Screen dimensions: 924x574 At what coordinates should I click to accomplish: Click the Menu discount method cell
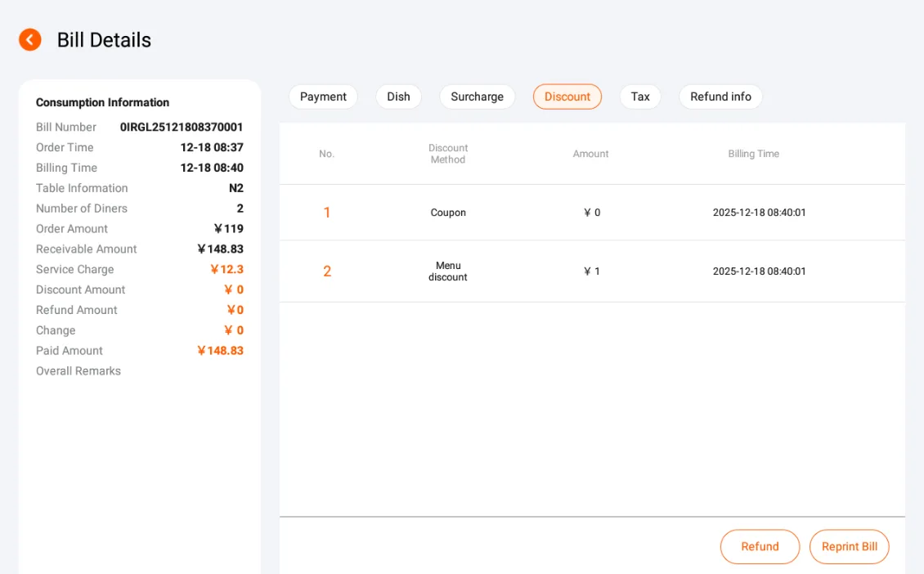tap(448, 271)
